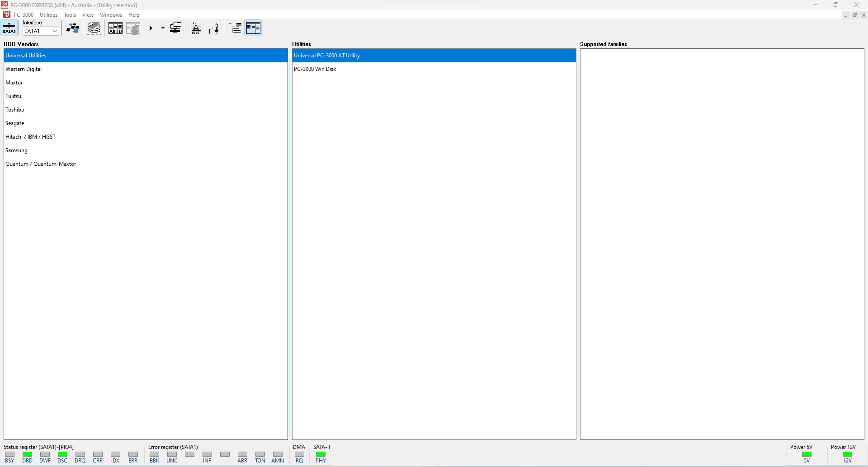
Task: Click the SATA1 port icon button
Action: [9, 28]
